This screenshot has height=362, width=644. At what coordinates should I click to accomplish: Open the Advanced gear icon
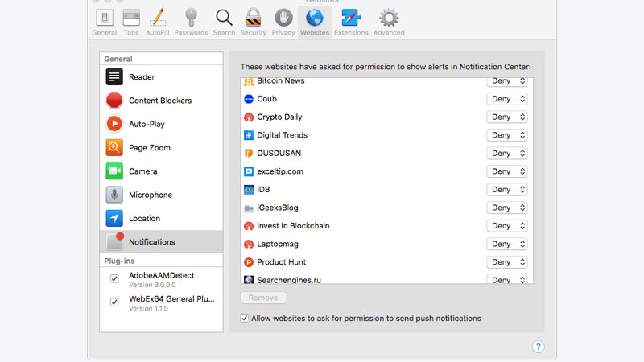pyautogui.click(x=389, y=18)
